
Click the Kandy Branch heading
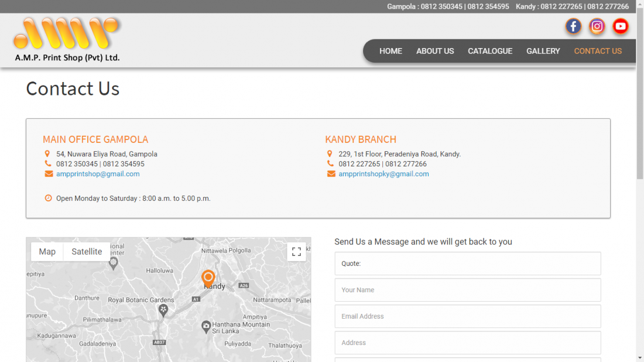[x=361, y=139]
